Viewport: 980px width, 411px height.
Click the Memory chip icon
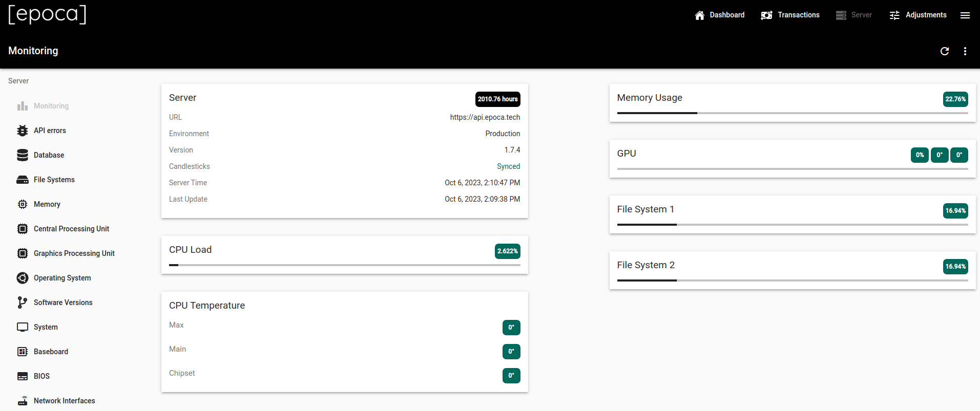(x=23, y=204)
